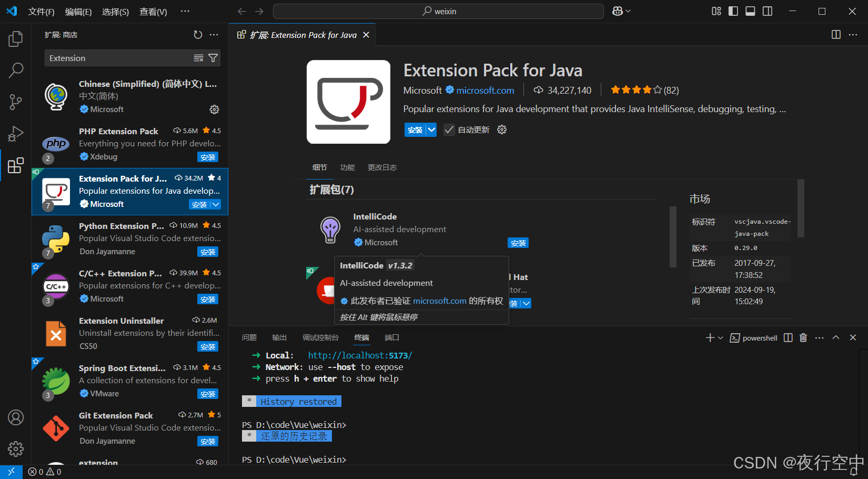This screenshot has height=479, width=868.
Task: Open editor more actions menu
Action: [853, 35]
